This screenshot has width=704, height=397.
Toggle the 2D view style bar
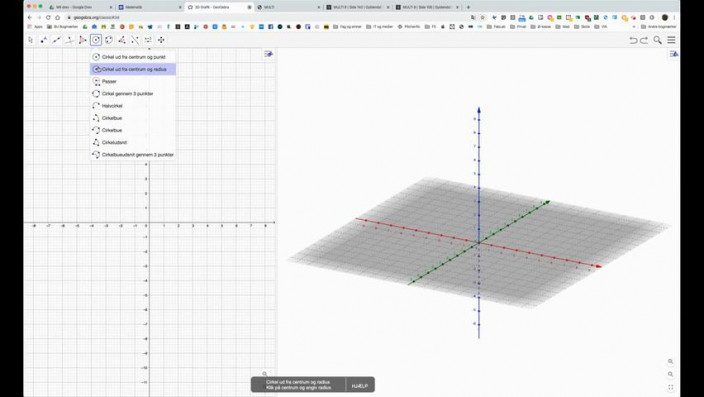268,54
